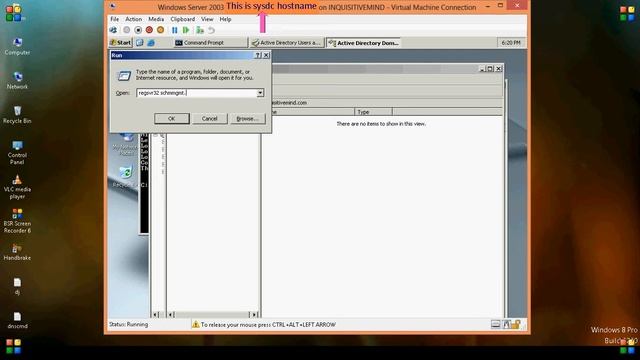The height and width of the screenshot is (360, 640).
Task: Click the Revert toolbar icon
Action: 211,30
